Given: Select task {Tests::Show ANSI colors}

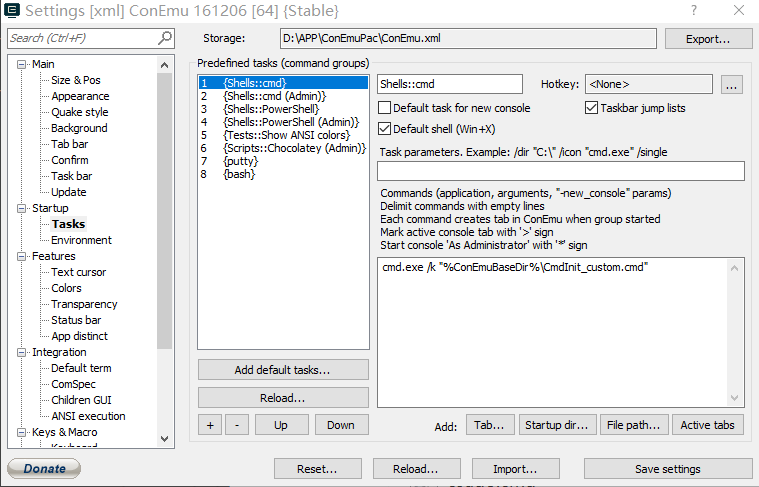Looking at the screenshot, I should pyautogui.click(x=283, y=135).
